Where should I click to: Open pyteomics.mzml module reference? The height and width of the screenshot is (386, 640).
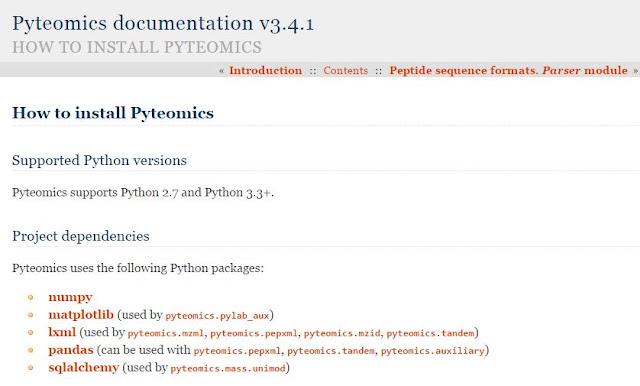pos(166,333)
